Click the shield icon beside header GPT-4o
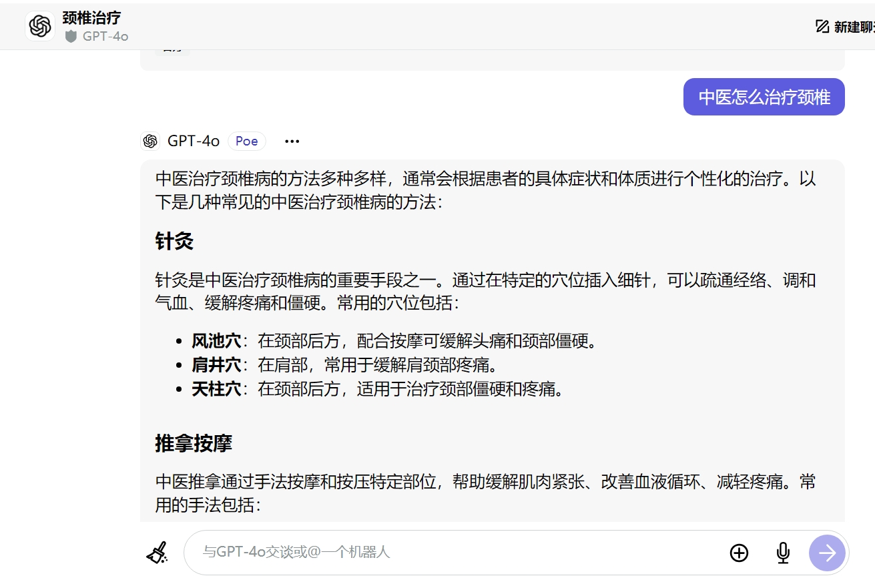The width and height of the screenshot is (875, 588). point(71,37)
